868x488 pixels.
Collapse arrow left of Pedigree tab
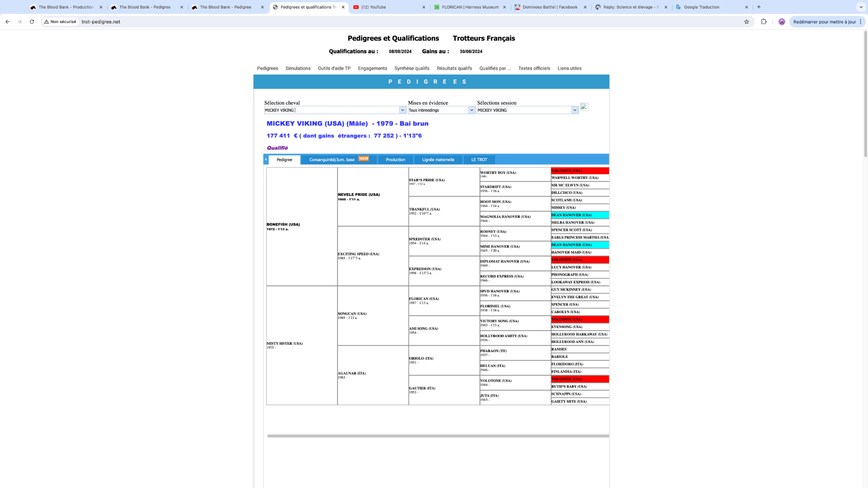pos(266,160)
